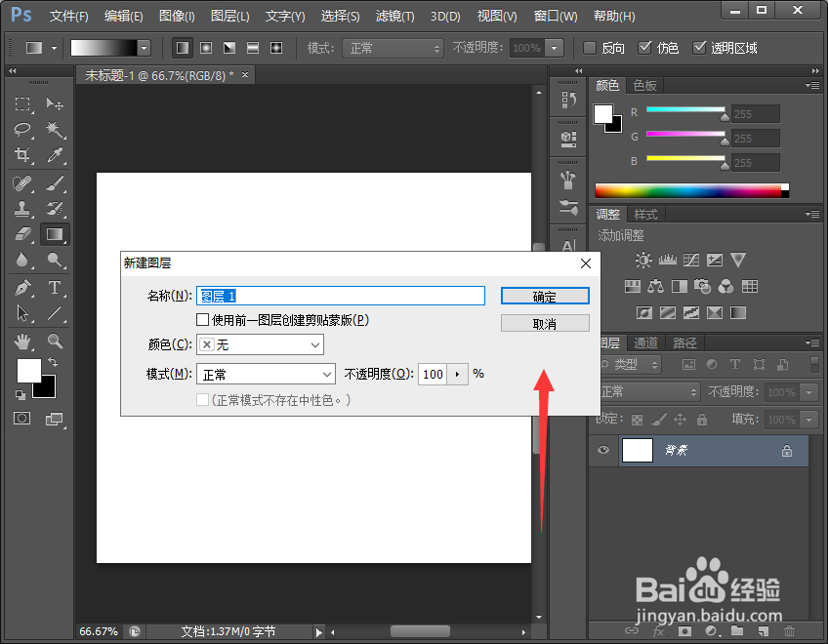This screenshot has width=828, height=644.
Task: Confirm new layer with 确定 button
Action: (545, 296)
